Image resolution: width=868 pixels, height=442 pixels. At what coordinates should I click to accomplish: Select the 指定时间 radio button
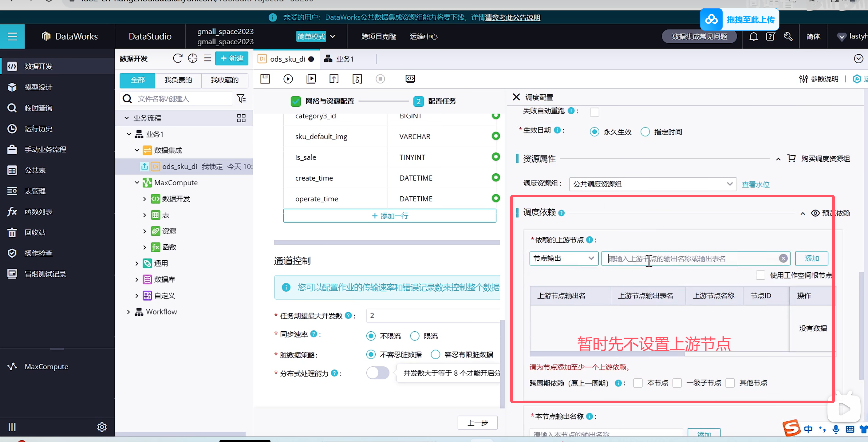[645, 132]
